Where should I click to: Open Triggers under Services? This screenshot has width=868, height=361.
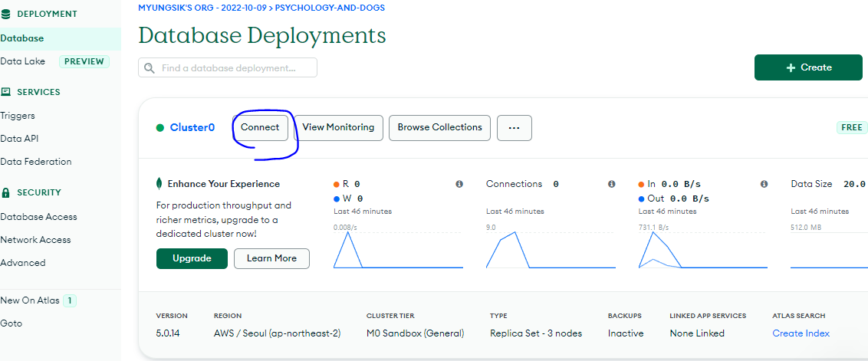pos(18,116)
